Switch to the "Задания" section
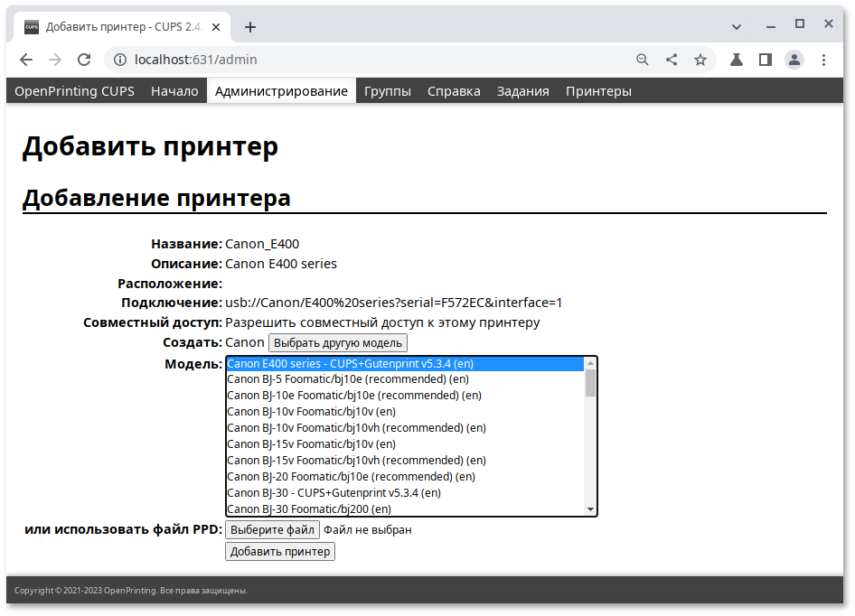The image size is (855, 616). [522, 90]
